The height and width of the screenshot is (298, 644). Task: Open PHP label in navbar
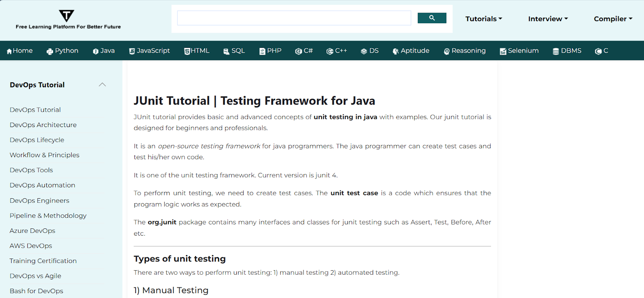coord(274,51)
